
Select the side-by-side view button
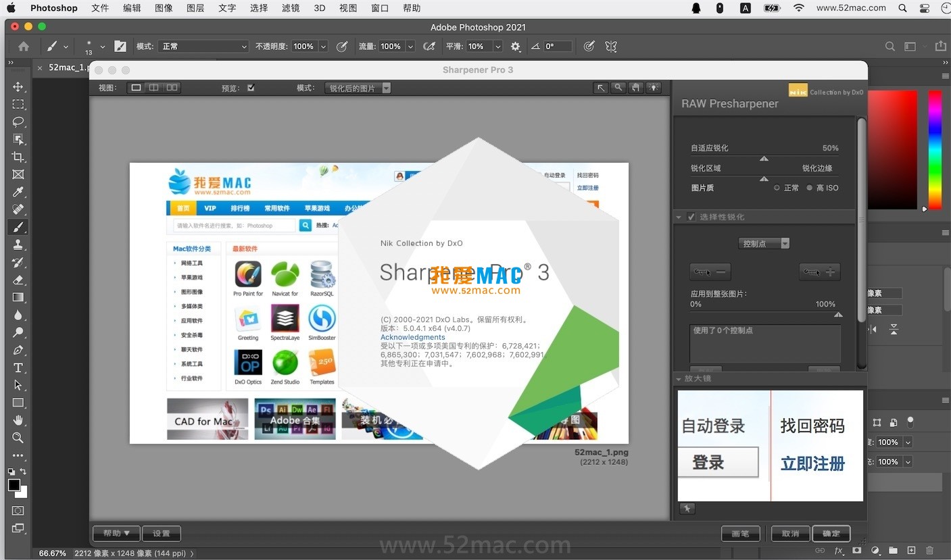click(x=172, y=88)
